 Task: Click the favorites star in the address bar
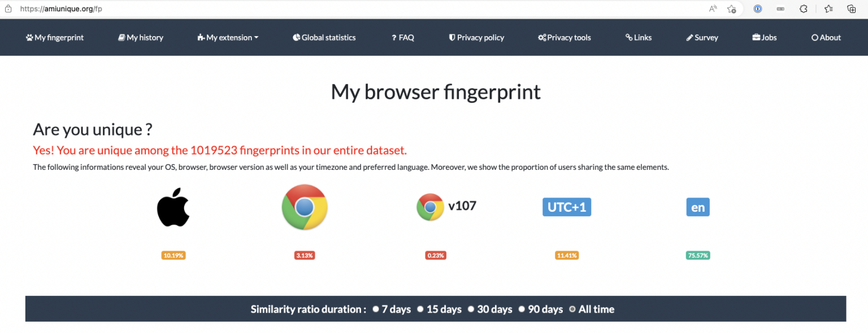coord(731,8)
